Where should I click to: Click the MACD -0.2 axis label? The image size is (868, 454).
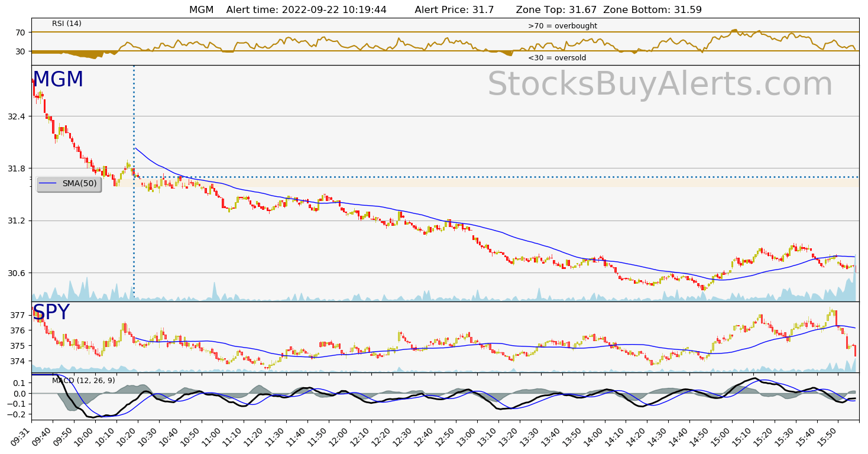pos(16,415)
